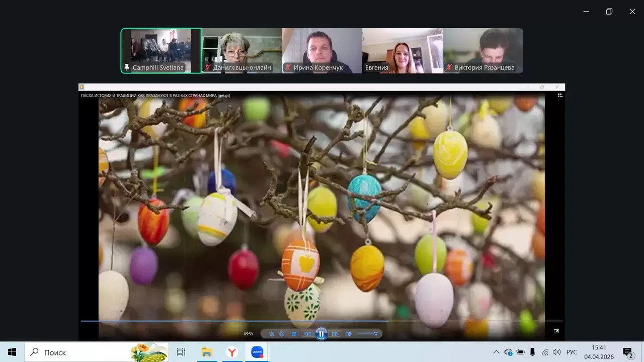Click the video seek progress bar
This screenshot has height=362, width=644.
[x=322, y=321]
